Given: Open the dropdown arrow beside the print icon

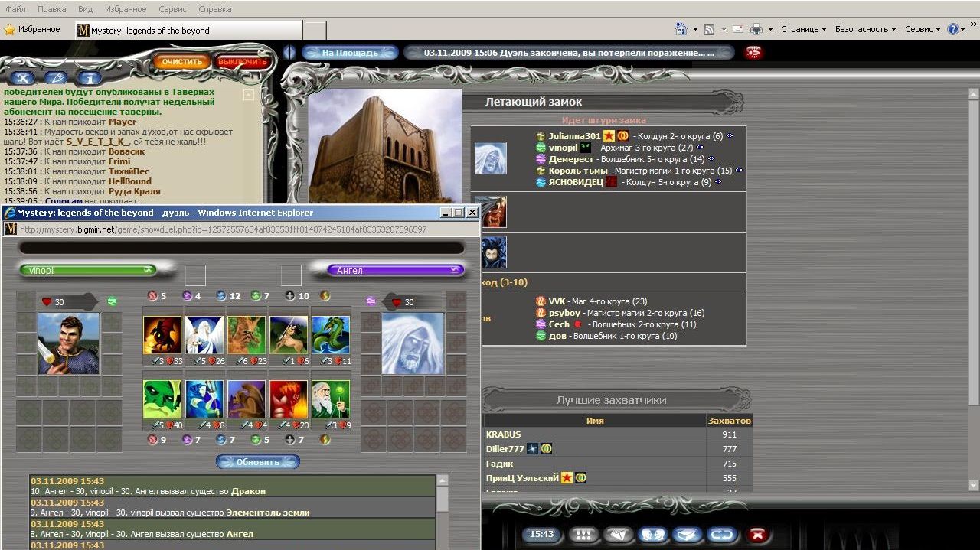Looking at the screenshot, I should click(770, 30).
